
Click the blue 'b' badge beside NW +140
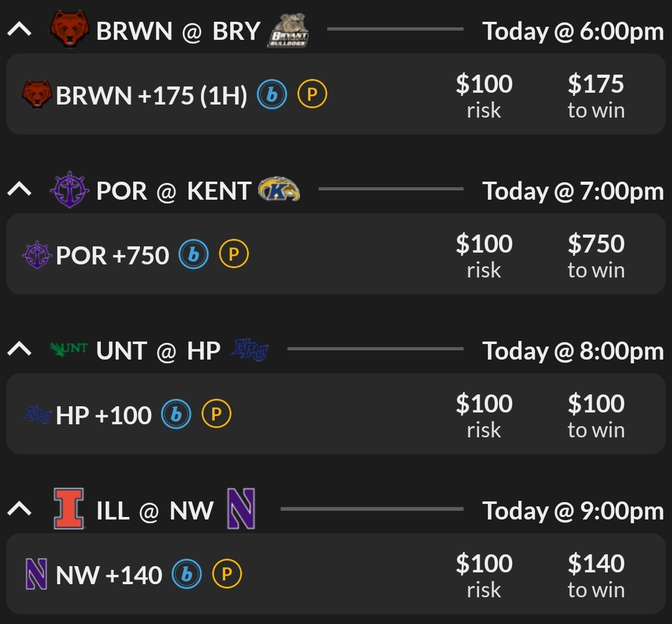(187, 574)
